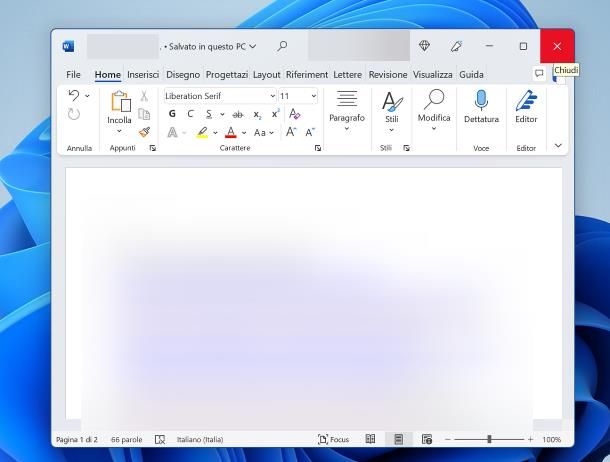Toggle bold formatting with G button
This screenshot has height=462, width=610.
(x=172, y=114)
